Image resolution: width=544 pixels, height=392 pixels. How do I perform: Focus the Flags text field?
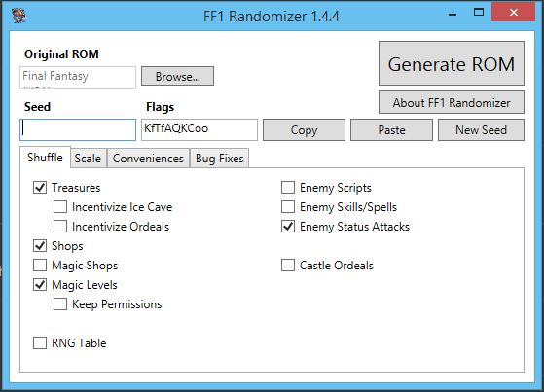point(199,130)
